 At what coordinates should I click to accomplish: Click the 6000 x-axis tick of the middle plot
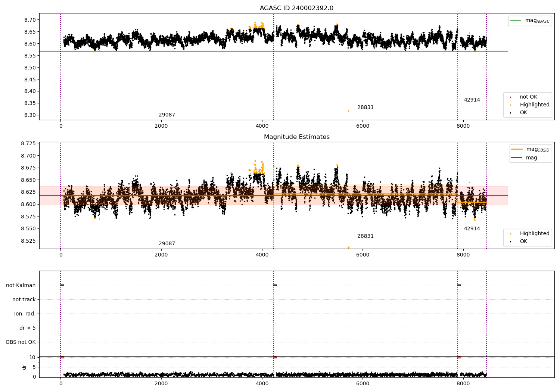(363, 255)
